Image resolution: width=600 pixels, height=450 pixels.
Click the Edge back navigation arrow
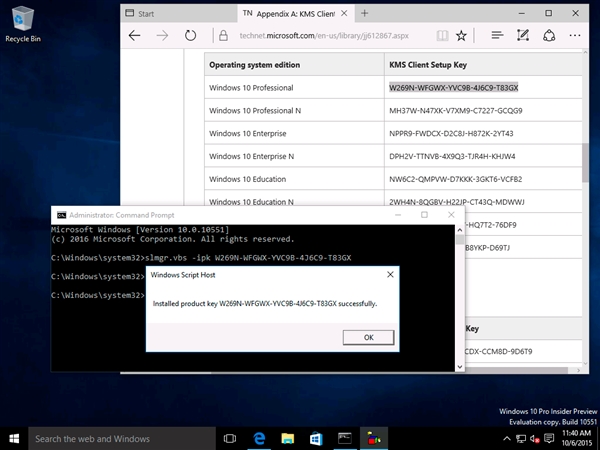point(135,35)
